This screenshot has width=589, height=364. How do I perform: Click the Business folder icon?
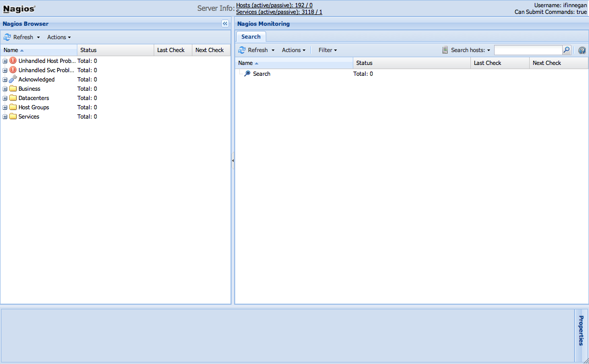click(13, 89)
